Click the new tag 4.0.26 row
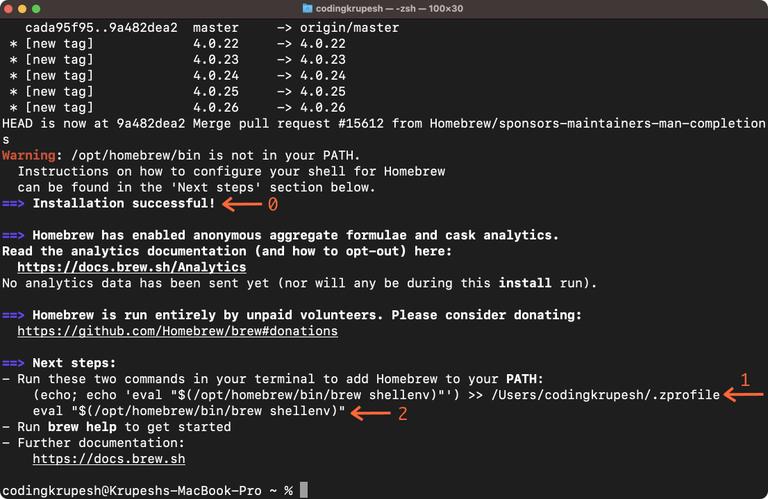 178,107
